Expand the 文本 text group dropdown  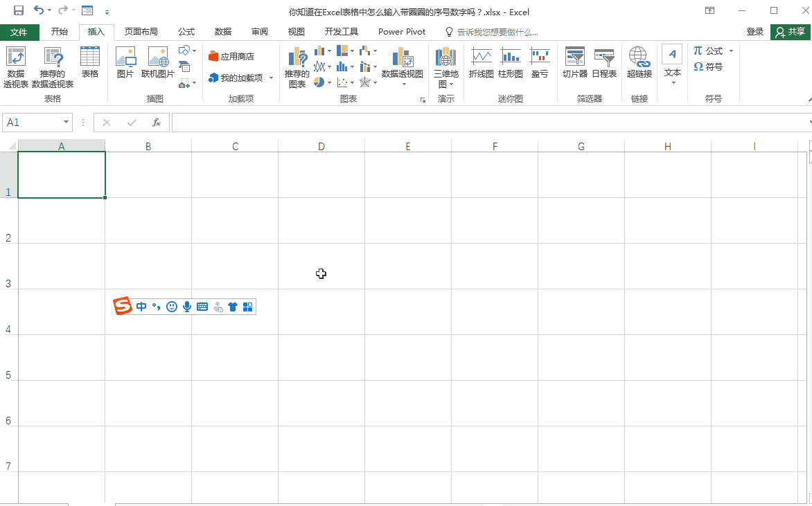[x=672, y=83]
